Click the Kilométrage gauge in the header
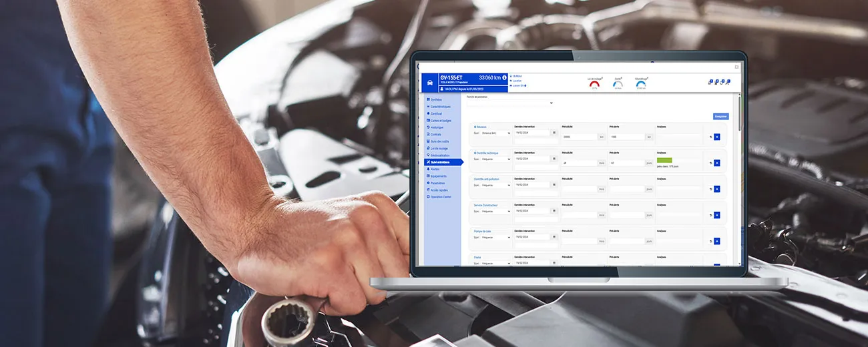868x347 pixels. click(641, 84)
